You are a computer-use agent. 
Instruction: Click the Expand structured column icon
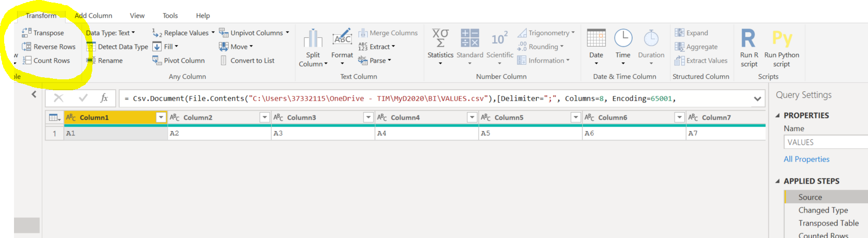pos(679,33)
